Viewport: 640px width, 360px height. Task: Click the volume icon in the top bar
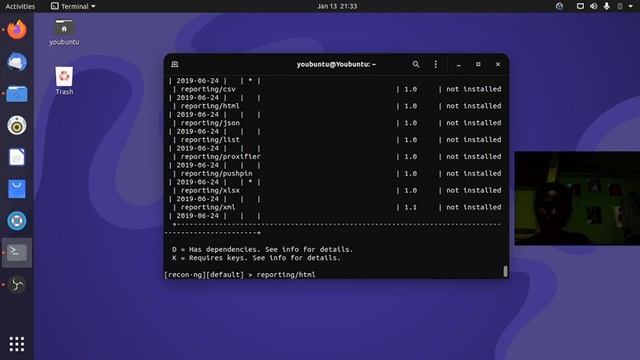click(593, 6)
